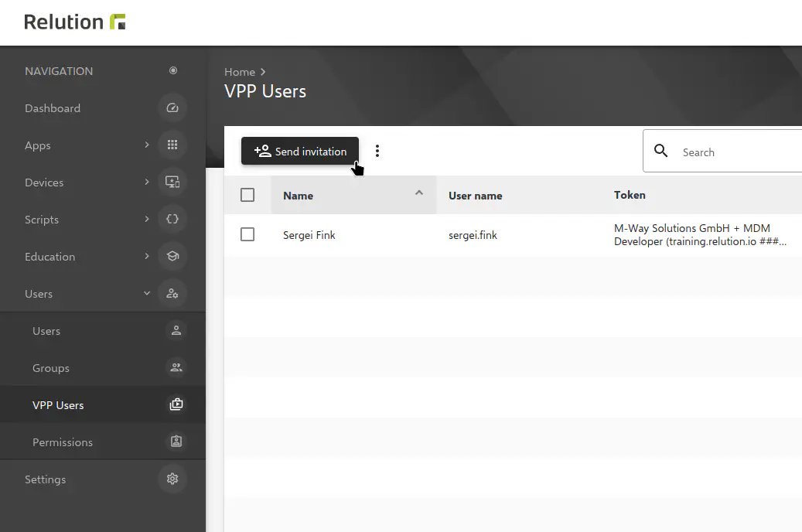Image resolution: width=802 pixels, height=532 pixels.
Task: Expand the Apps section chevron
Action: tap(147, 145)
